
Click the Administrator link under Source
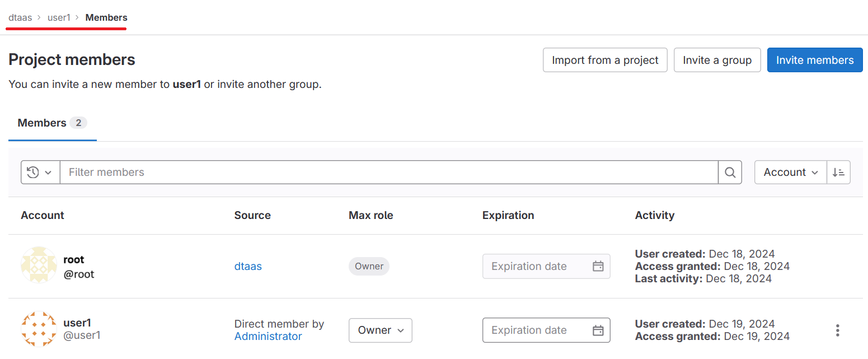point(268,336)
